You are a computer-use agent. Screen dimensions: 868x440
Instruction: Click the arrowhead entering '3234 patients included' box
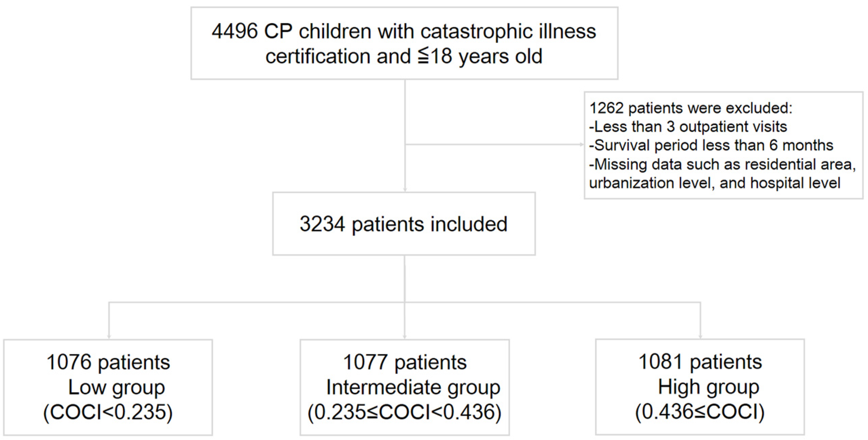tap(405, 190)
